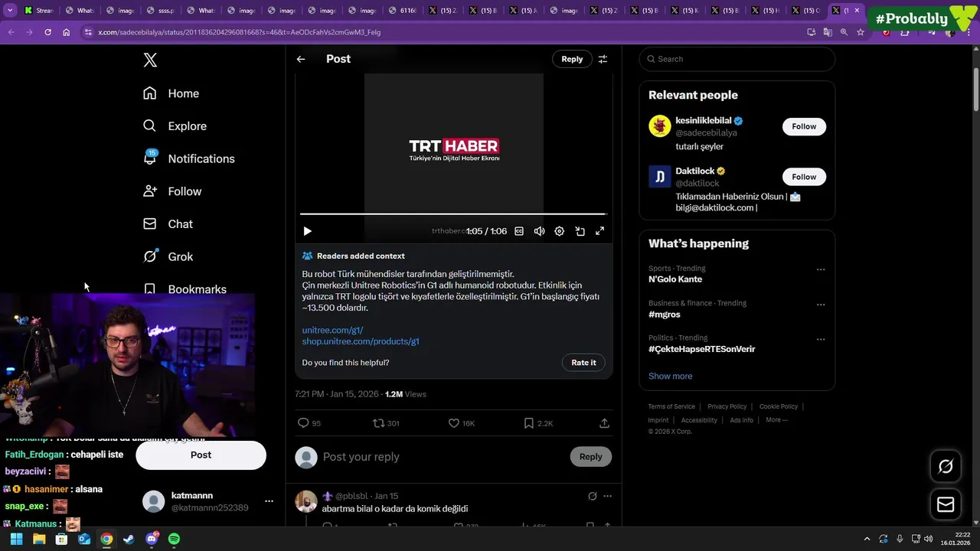Open more options on pblsbl reply
The height and width of the screenshot is (551, 980).
tap(607, 496)
